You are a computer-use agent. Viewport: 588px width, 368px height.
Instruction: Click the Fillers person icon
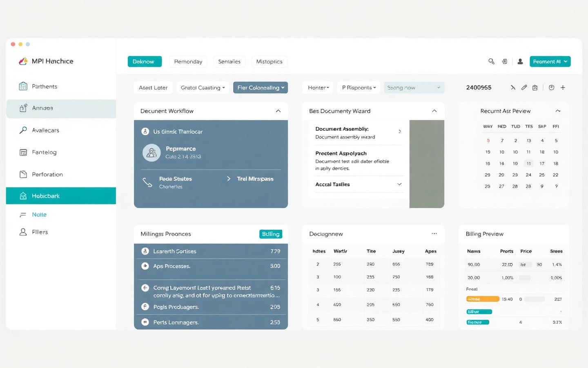tap(23, 232)
